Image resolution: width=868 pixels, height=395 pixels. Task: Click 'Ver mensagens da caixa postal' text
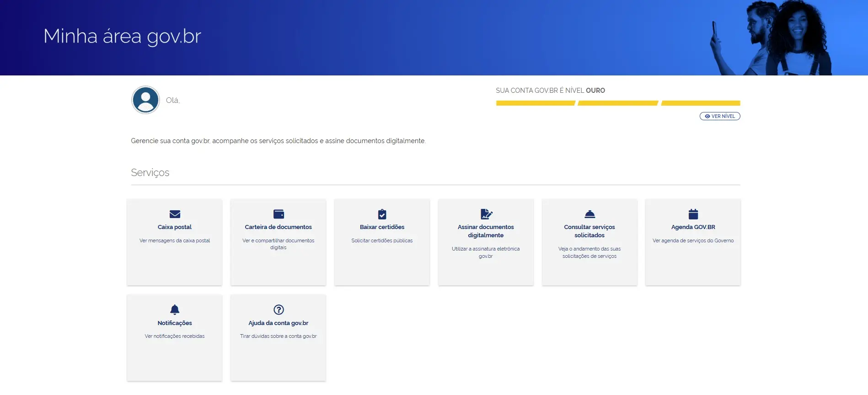[175, 240]
